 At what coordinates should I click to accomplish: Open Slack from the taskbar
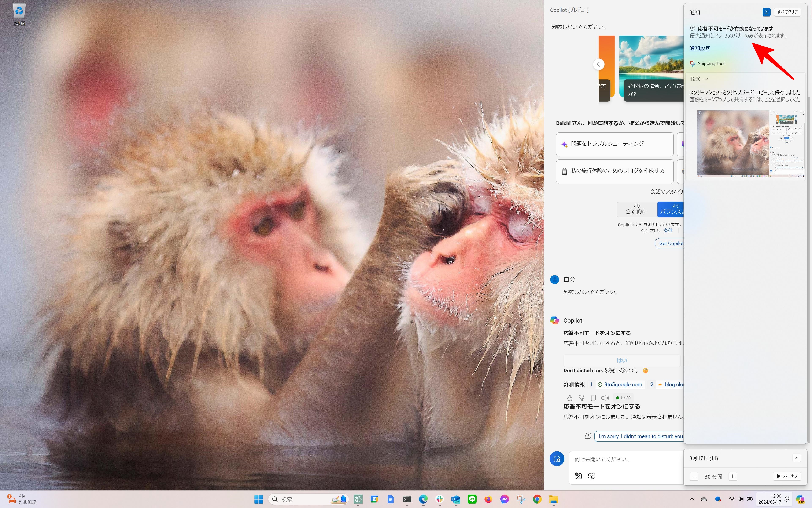pyautogui.click(x=440, y=499)
